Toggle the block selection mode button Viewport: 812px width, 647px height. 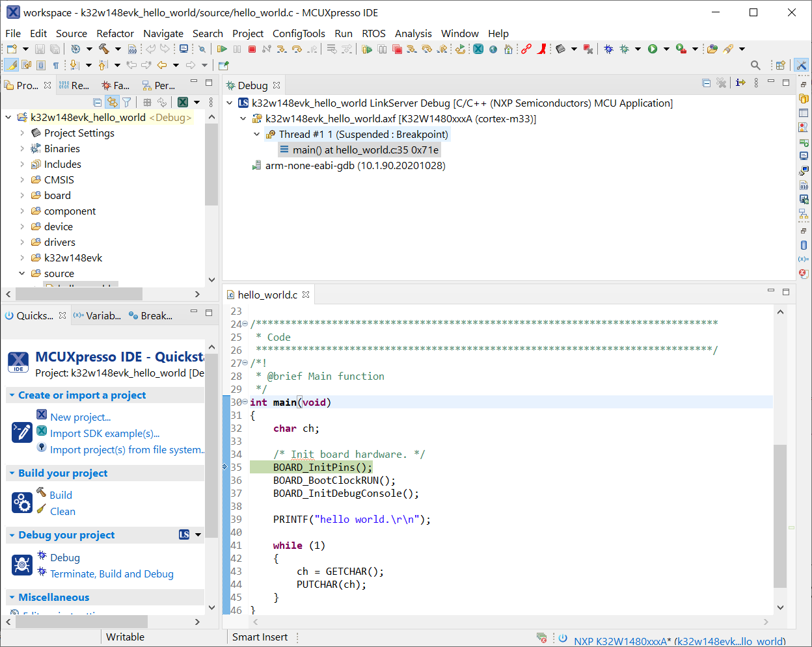click(41, 65)
